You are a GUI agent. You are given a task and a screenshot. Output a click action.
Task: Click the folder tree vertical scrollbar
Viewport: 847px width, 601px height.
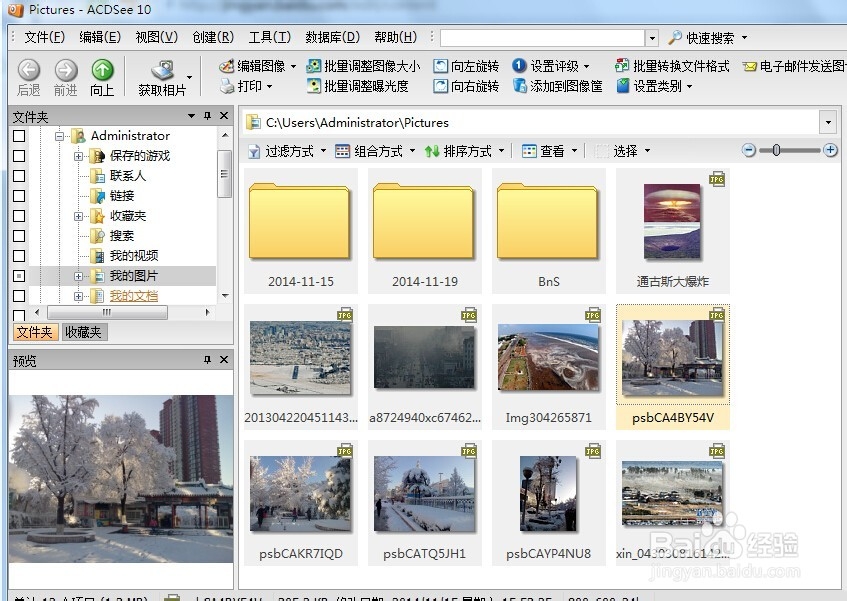[224, 173]
